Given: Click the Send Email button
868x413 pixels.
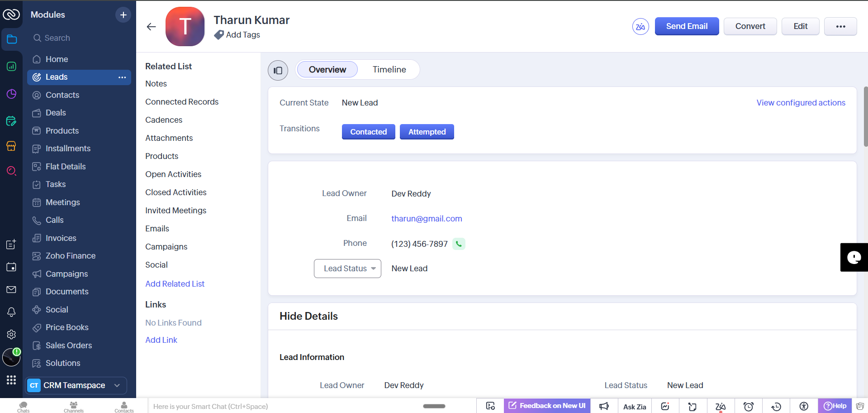Looking at the screenshot, I should pos(686,27).
